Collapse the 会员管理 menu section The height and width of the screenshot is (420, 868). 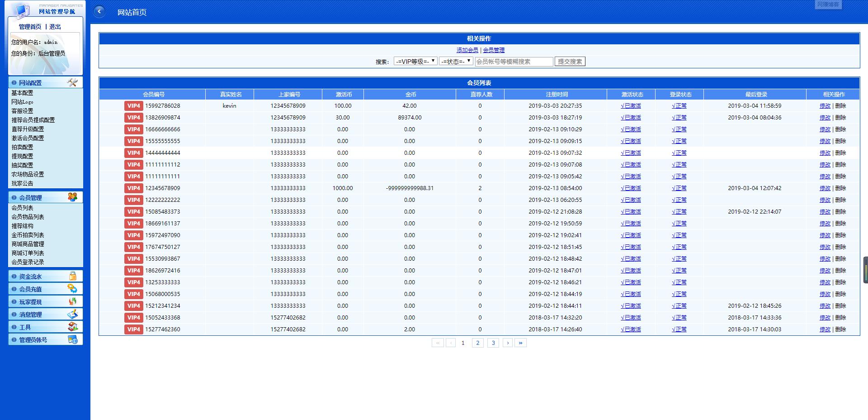click(46, 197)
